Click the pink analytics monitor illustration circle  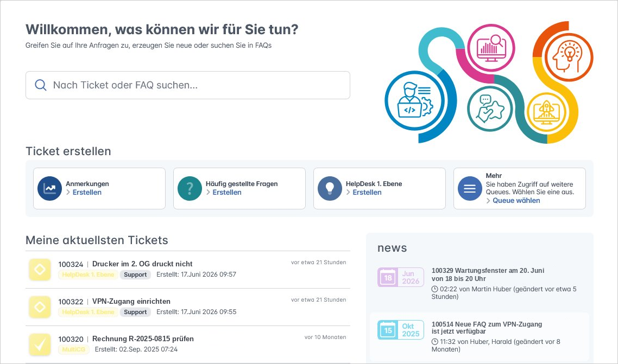[491, 48]
